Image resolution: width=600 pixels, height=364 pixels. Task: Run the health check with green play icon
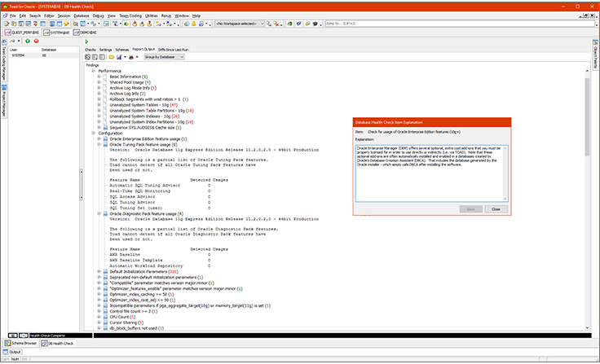87,42
